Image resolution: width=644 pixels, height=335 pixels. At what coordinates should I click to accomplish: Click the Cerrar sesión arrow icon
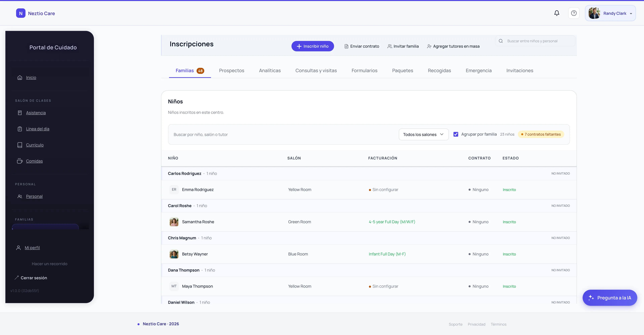point(17,278)
